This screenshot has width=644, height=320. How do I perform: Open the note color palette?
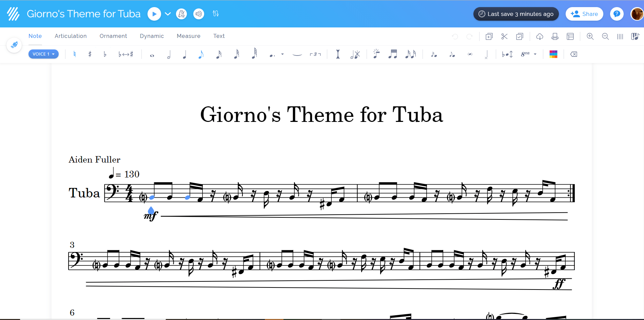[x=553, y=54]
